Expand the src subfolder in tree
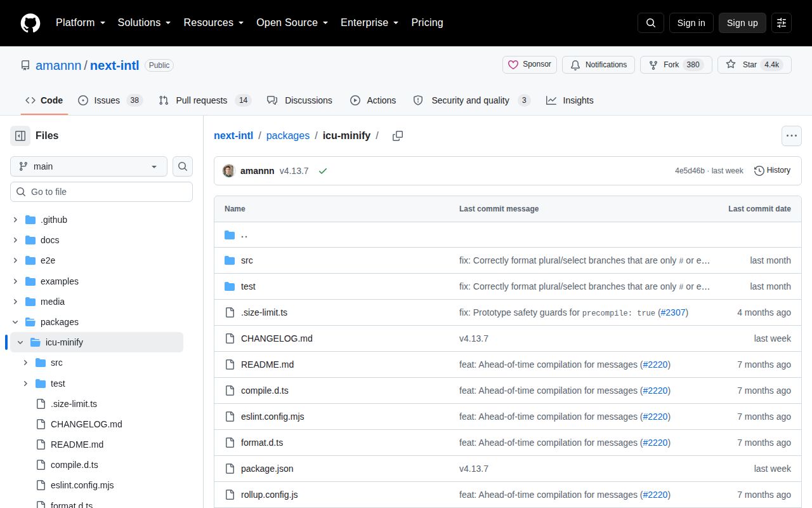 25,363
